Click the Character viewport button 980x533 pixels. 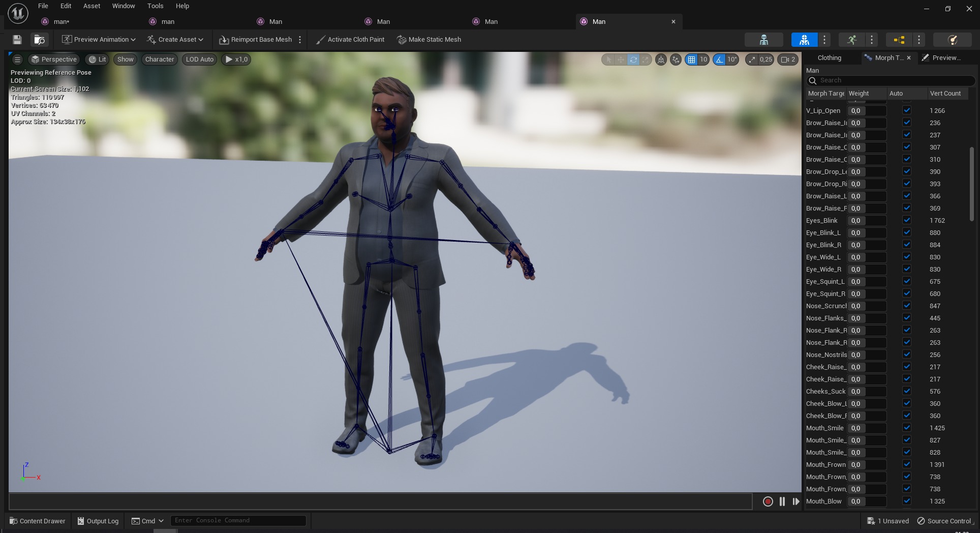tap(160, 60)
